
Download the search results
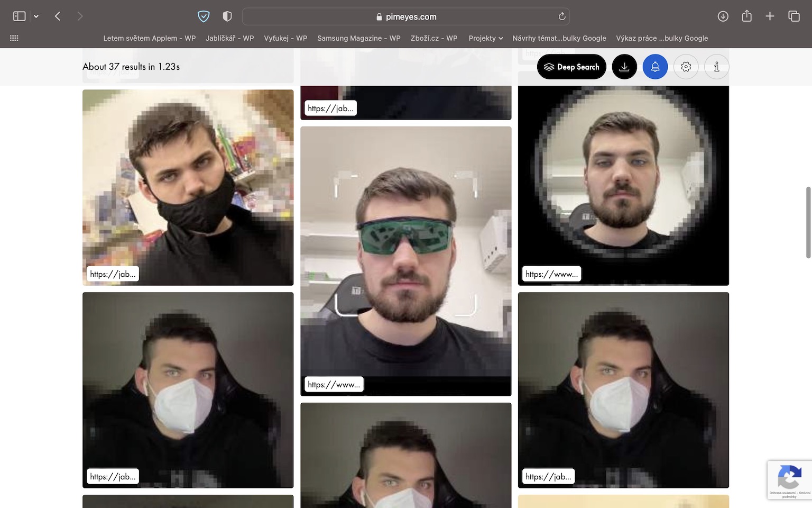coord(624,67)
